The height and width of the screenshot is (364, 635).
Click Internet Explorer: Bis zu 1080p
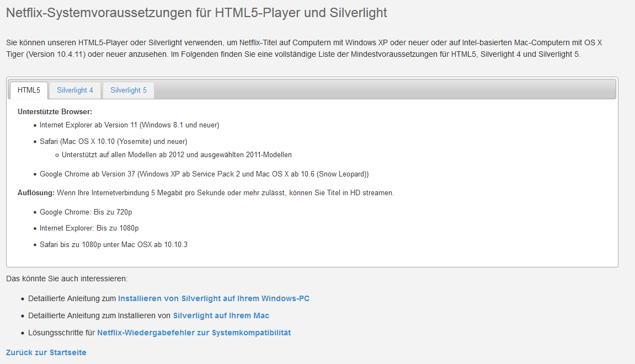coord(89,228)
